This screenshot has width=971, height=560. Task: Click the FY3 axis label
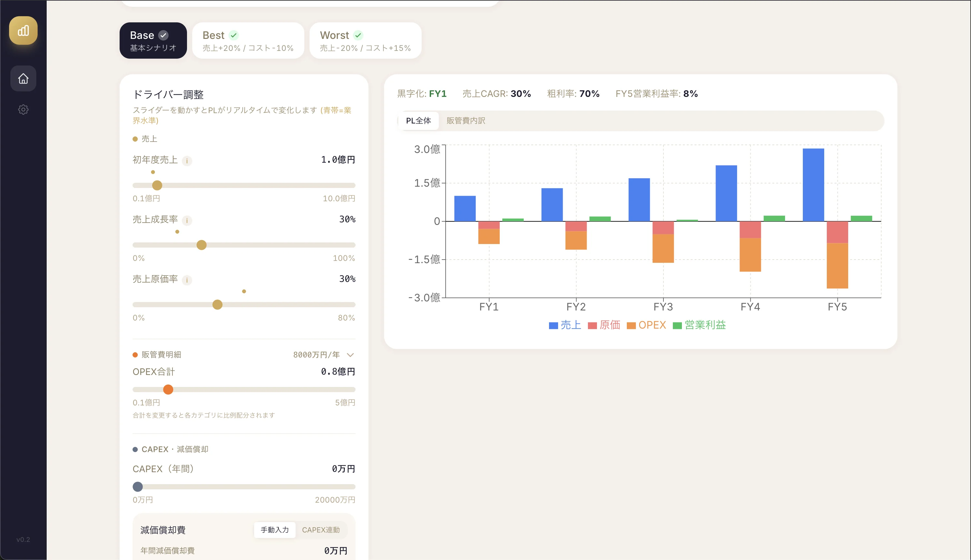(x=663, y=307)
